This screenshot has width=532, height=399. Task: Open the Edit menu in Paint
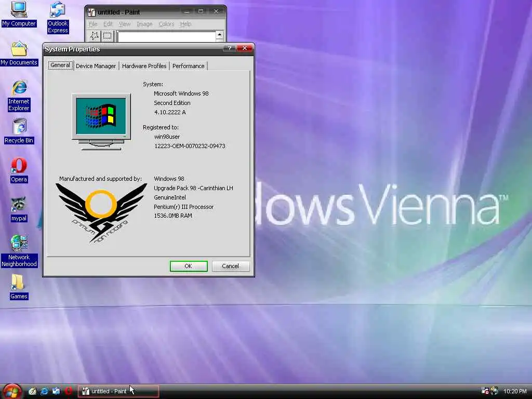(108, 24)
